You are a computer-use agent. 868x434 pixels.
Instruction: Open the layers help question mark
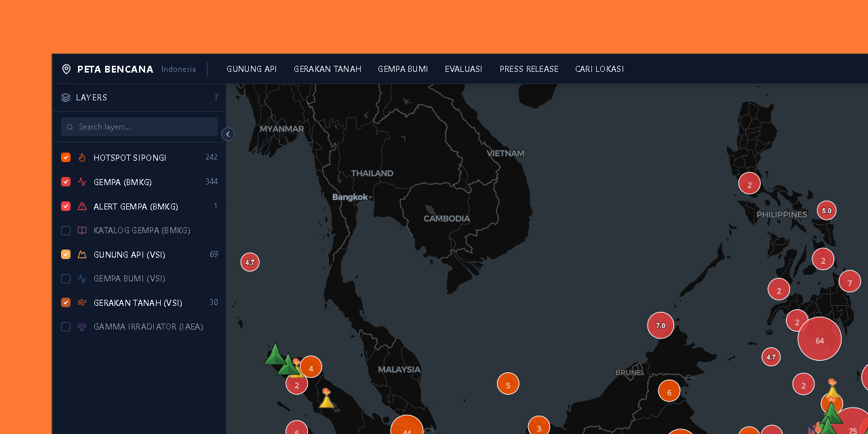(216, 98)
